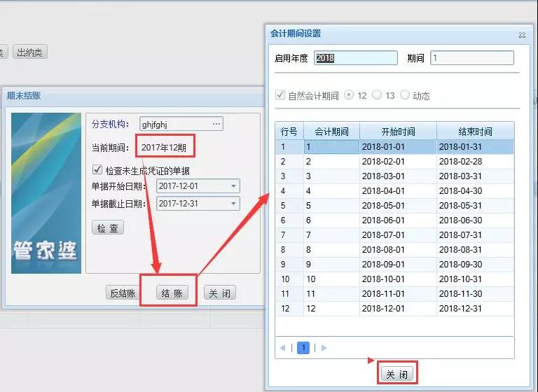This screenshot has height=392, width=538.
Task: Click the 出纳类 tab button
Action: point(30,52)
